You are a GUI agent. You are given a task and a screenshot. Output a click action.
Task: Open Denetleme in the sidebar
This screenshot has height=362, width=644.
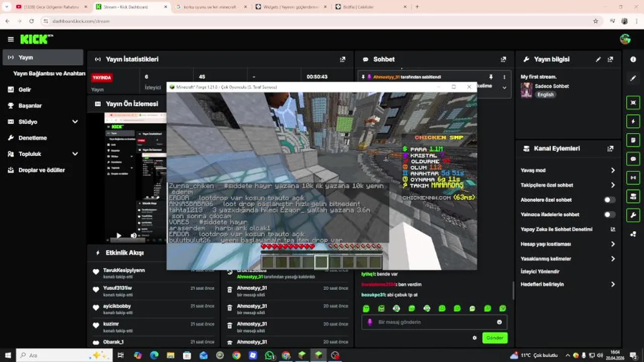coord(43,138)
